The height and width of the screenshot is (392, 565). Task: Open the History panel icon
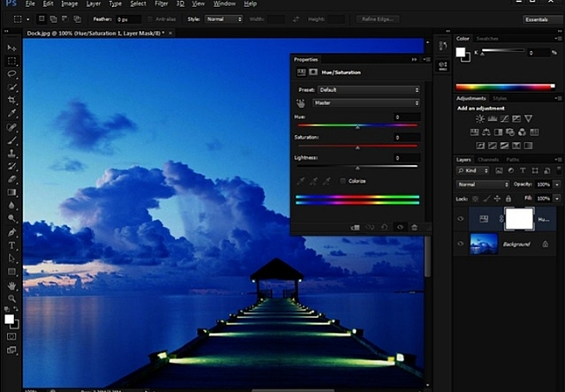click(x=443, y=46)
